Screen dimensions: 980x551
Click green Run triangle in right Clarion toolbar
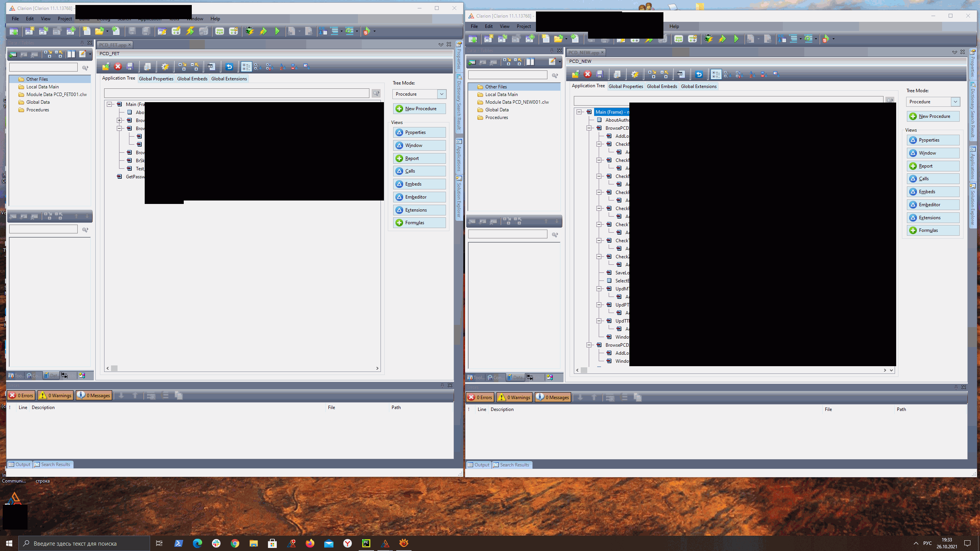736,39
